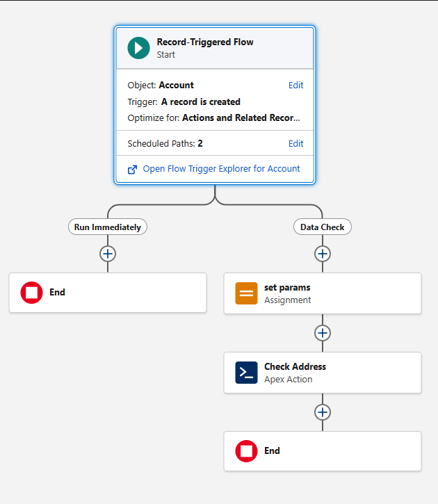Add element between set params and Check Address

click(x=322, y=333)
